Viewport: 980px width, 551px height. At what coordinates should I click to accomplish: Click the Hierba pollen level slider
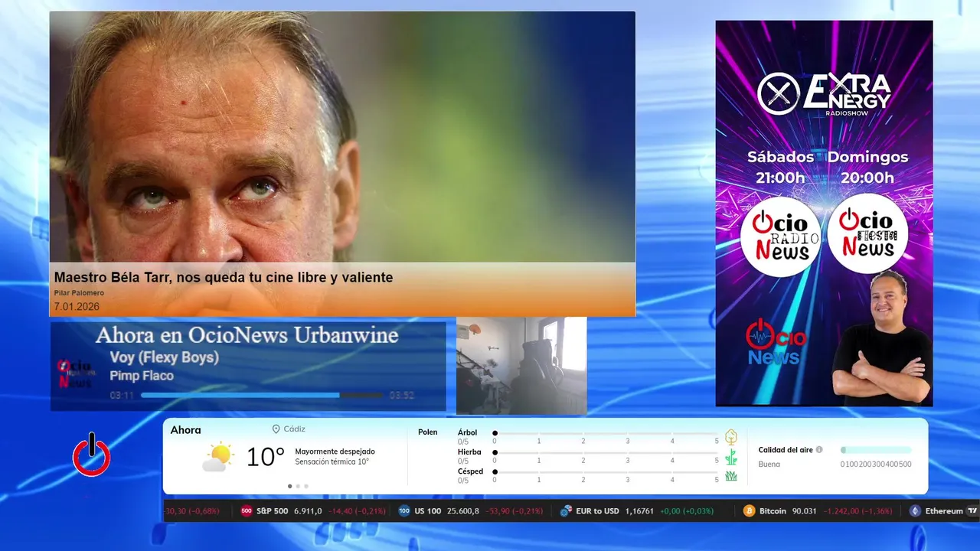606,452
